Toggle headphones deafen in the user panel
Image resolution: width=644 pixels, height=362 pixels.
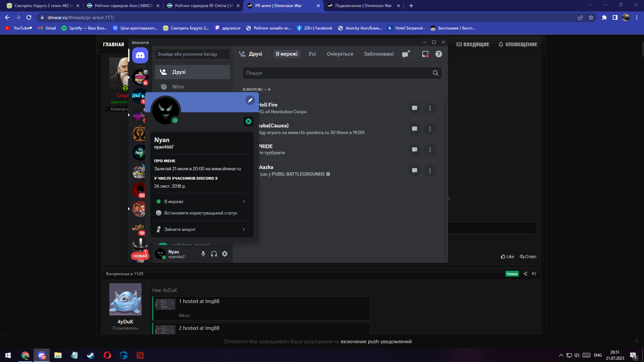point(214,254)
